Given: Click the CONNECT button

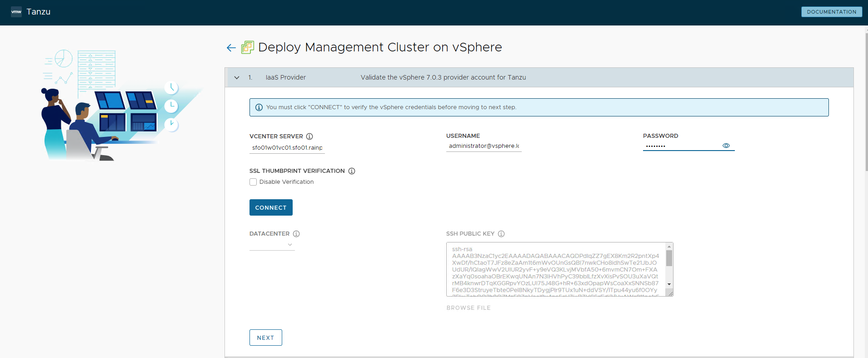Looking at the screenshot, I should [x=271, y=207].
